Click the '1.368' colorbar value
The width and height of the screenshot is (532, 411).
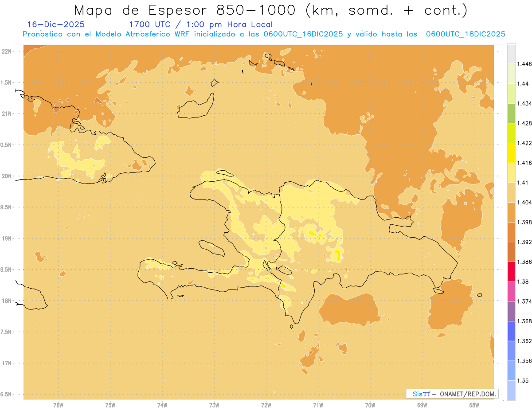(525, 321)
